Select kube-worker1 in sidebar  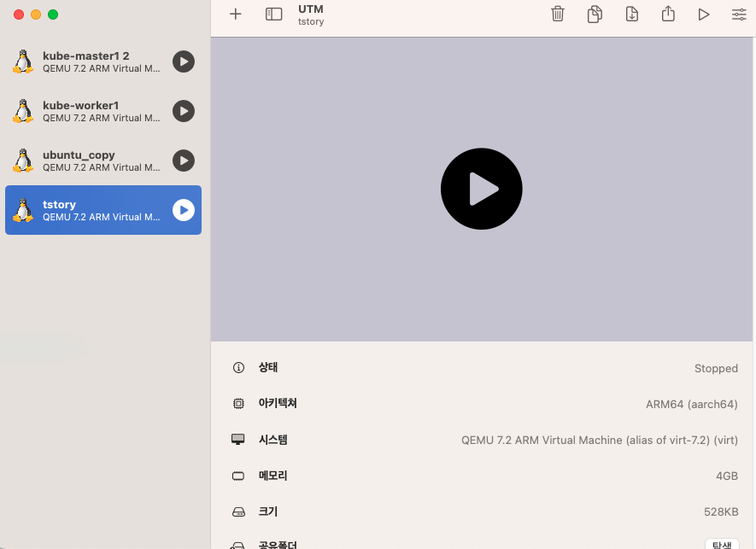103,111
